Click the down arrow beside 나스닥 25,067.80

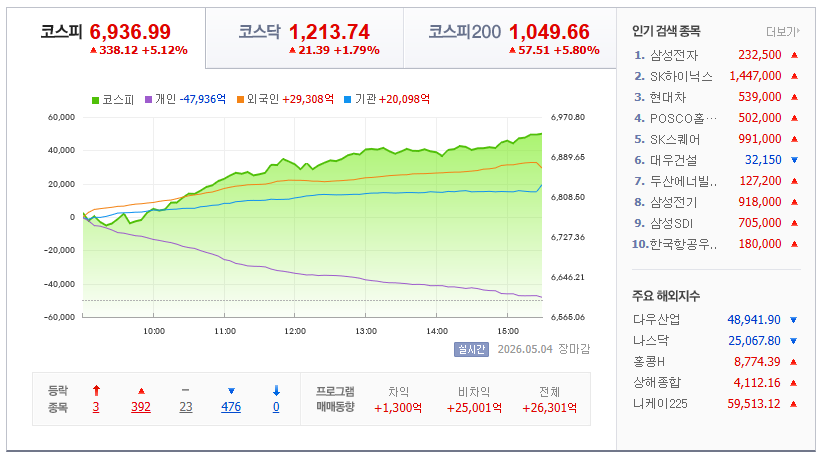794,341
